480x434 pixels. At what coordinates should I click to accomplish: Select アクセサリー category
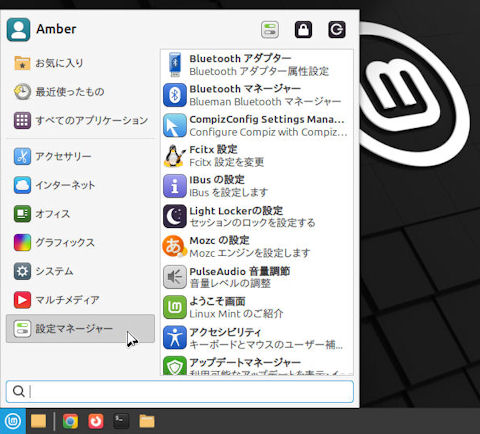[80, 156]
